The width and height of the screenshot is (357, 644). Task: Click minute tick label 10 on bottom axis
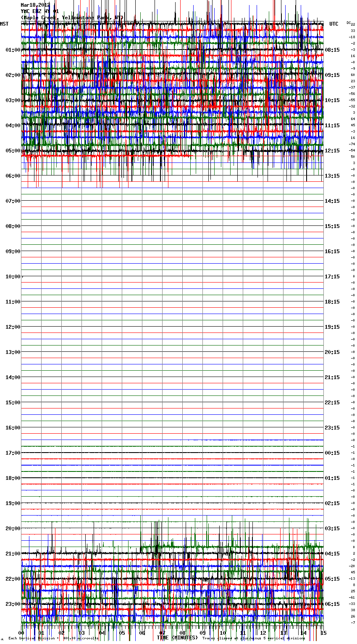coord(223,633)
